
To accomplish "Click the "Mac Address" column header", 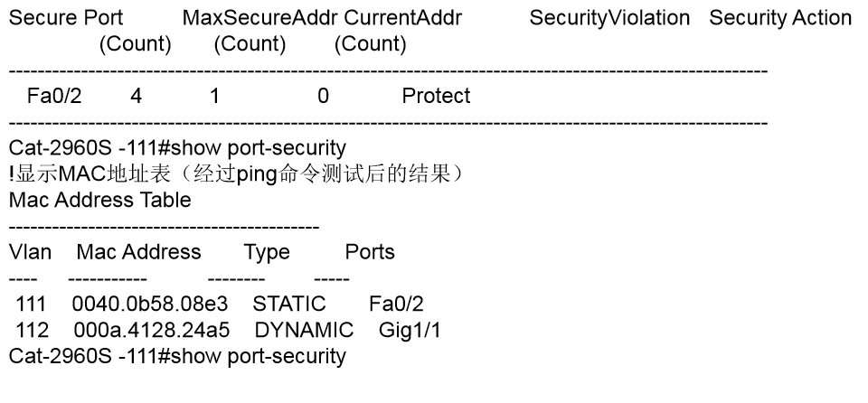I will 139,252.
